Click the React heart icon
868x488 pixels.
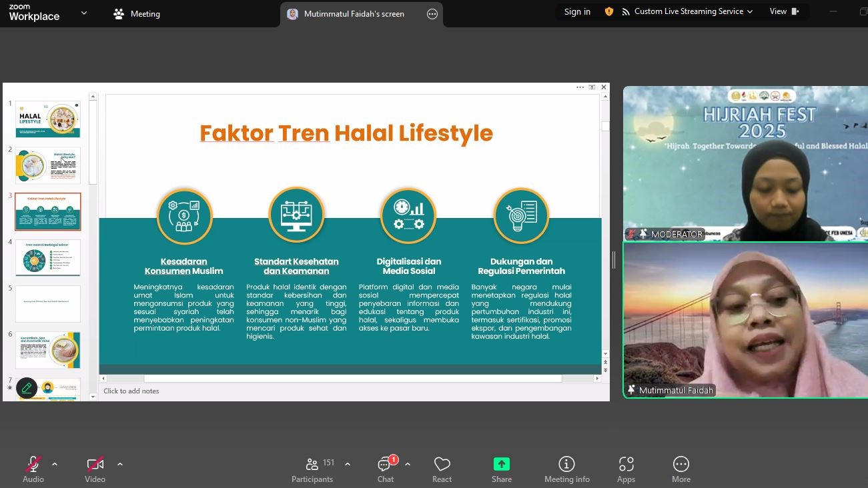click(x=442, y=465)
